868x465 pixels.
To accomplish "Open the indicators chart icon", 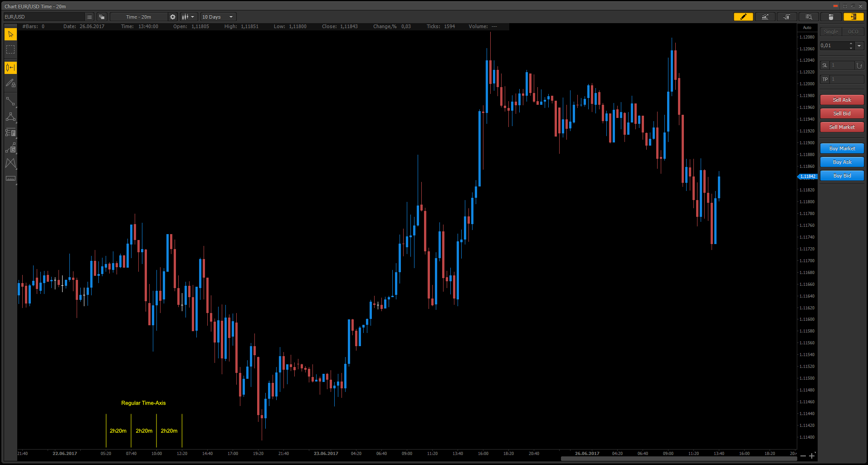I will pyautogui.click(x=765, y=17).
